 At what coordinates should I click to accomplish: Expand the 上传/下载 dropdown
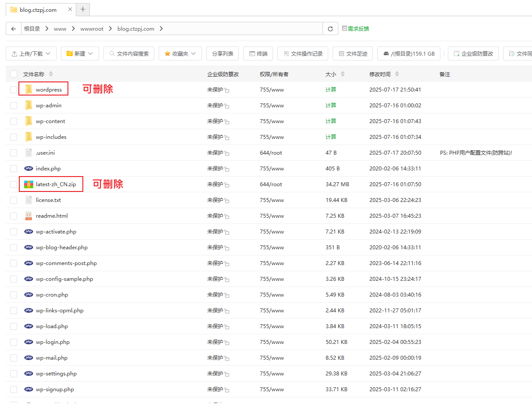click(31, 53)
